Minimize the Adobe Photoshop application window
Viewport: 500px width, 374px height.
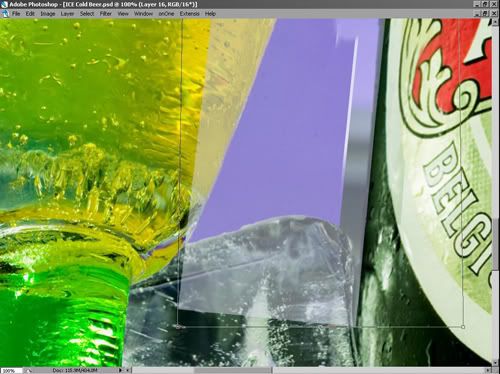[477, 4]
